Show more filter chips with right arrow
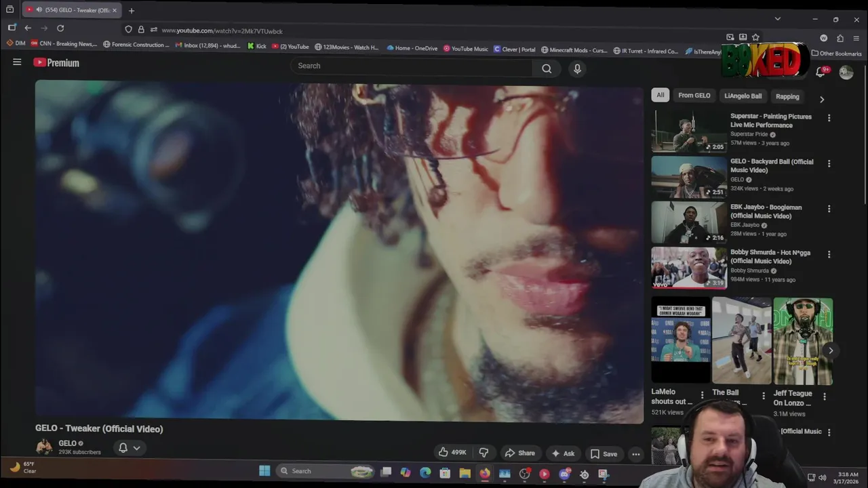868x488 pixels. point(822,100)
